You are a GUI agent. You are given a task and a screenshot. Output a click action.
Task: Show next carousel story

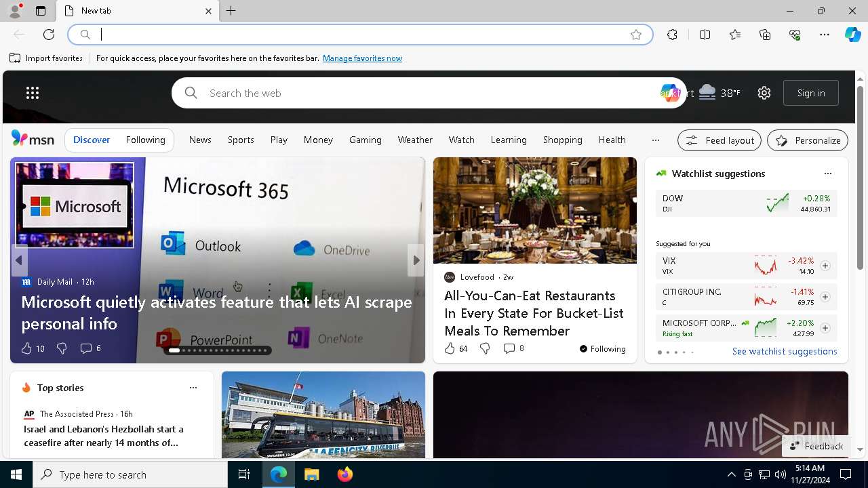[x=416, y=260]
